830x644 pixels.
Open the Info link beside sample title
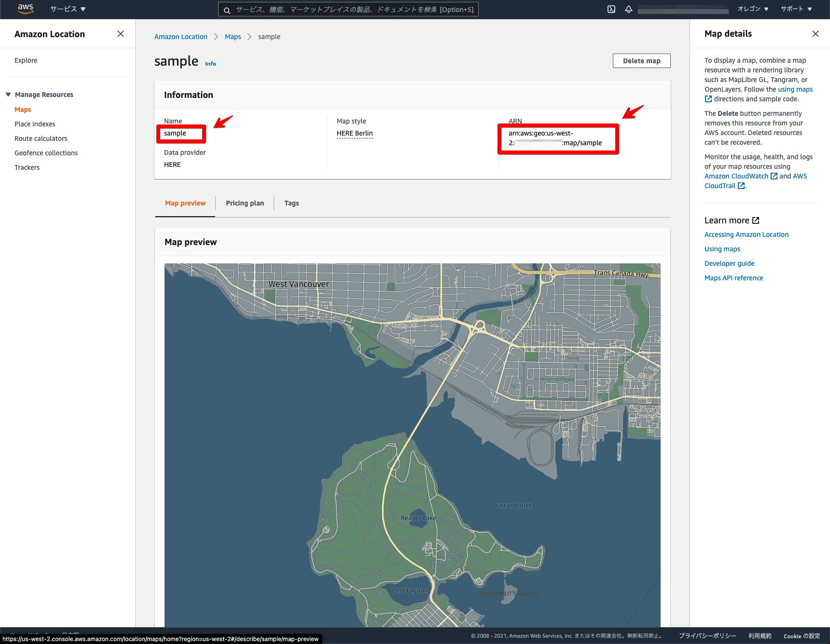tap(210, 64)
